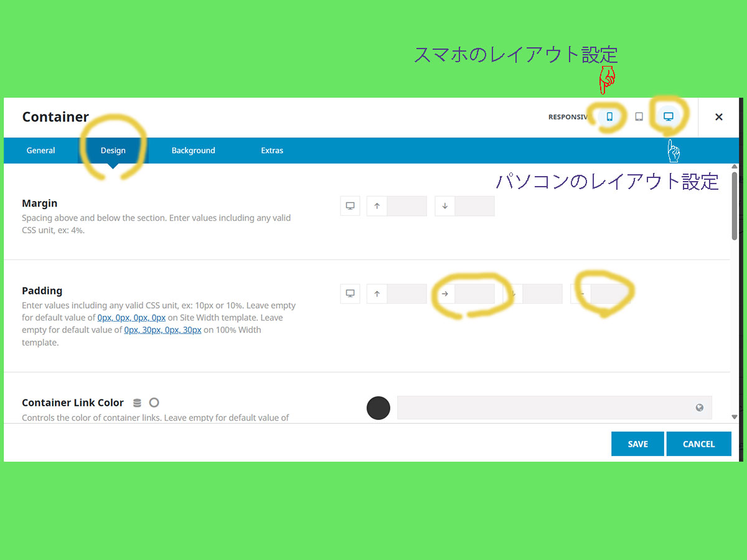The image size is (747, 560).
Task: Click the Margin bottom input field
Action: [x=474, y=206]
